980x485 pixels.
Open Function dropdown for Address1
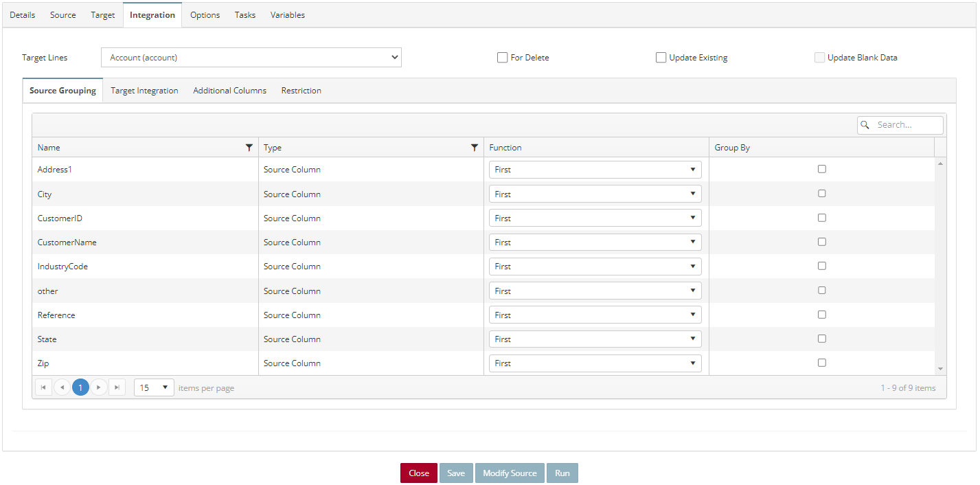595,170
